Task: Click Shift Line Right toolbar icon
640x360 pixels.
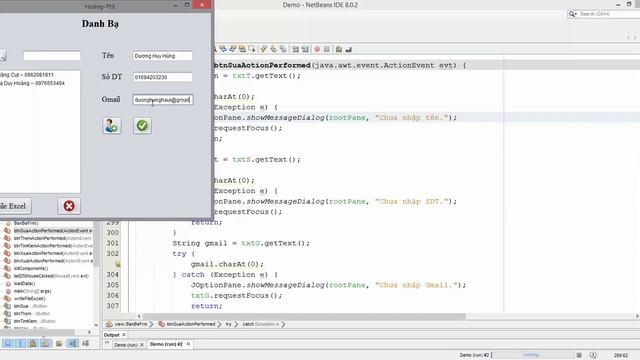Action: tap(305, 49)
